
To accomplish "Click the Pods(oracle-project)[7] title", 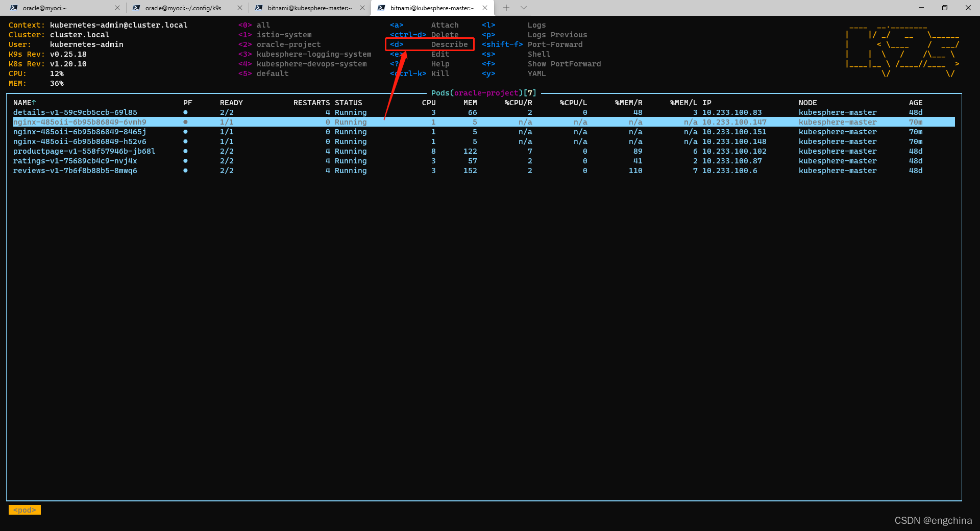I will (x=484, y=93).
